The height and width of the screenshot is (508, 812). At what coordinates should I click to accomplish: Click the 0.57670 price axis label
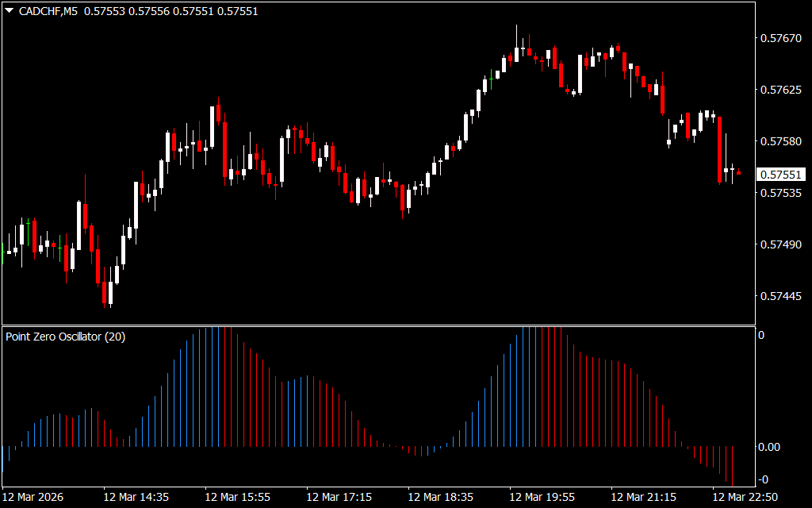pyautogui.click(x=781, y=38)
